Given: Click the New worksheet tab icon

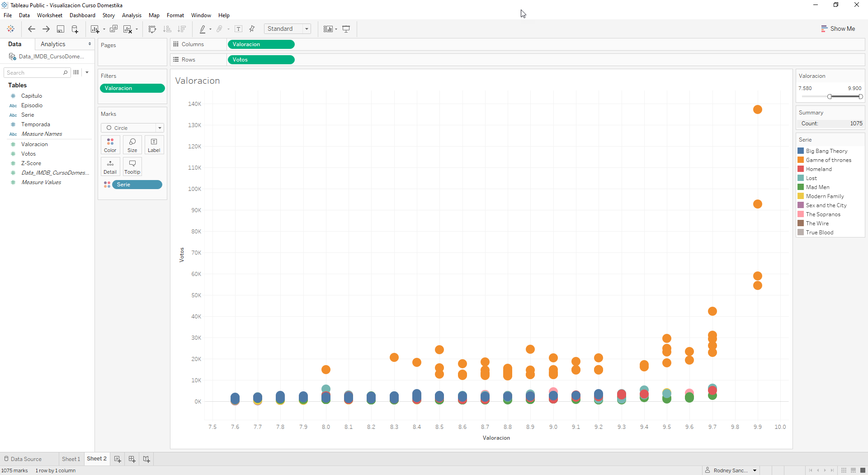Looking at the screenshot, I should [118, 459].
